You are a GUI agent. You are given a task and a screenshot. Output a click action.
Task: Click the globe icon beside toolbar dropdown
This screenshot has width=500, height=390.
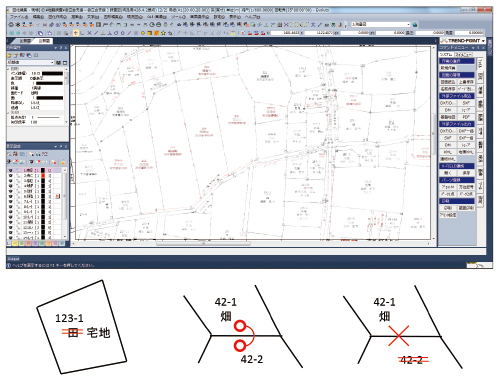coord(415,25)
